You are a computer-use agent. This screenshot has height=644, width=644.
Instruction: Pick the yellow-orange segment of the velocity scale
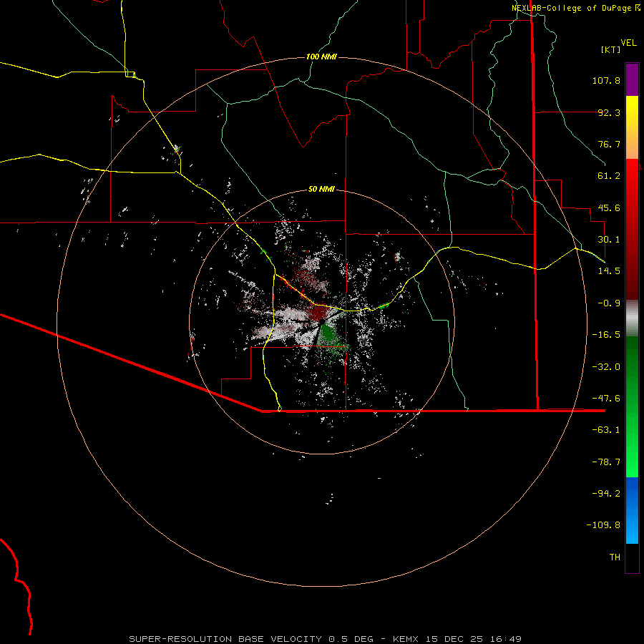[632, 127]
